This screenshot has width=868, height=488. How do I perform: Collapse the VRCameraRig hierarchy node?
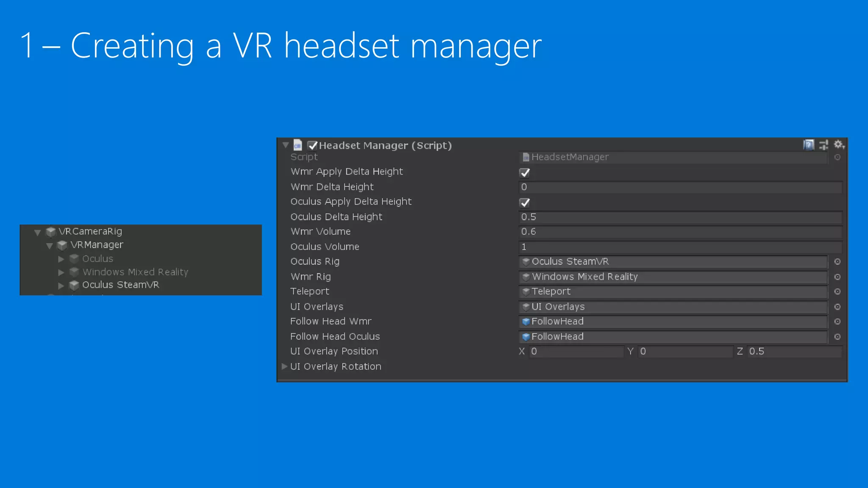pos(37,232)
